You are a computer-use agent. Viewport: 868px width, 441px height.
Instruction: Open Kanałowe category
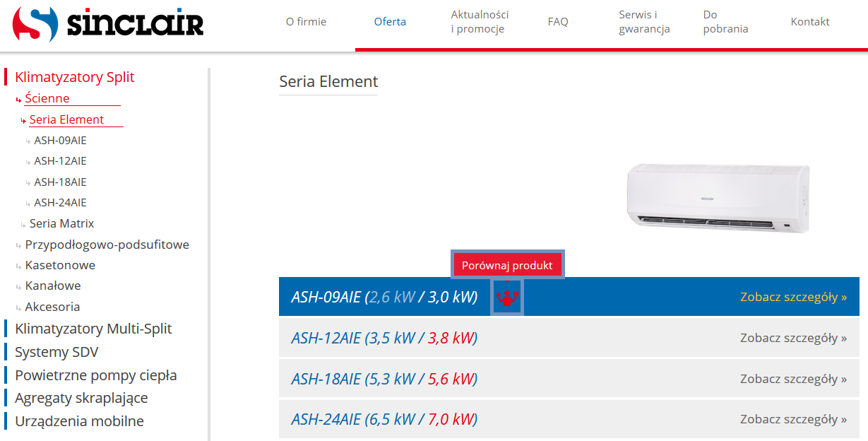tap(53, 286)
